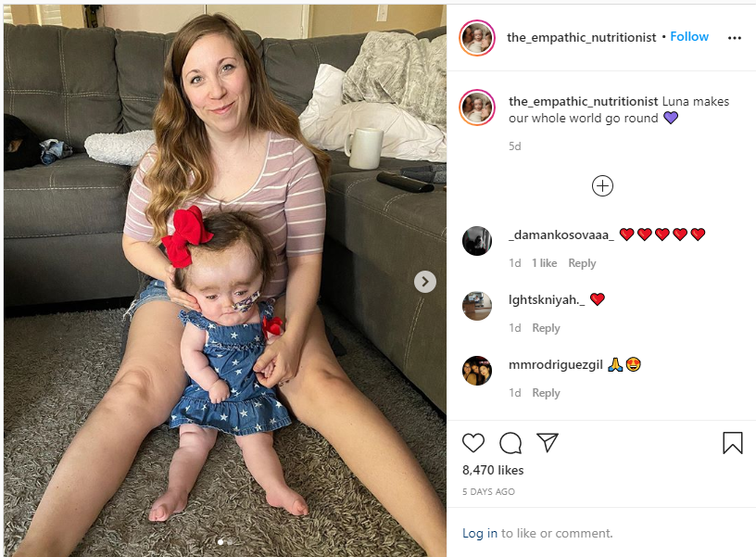Screen dimensions: 756x557
Task: Open lghtskniyah._ profile avatar
Action: tap(477, 306)
